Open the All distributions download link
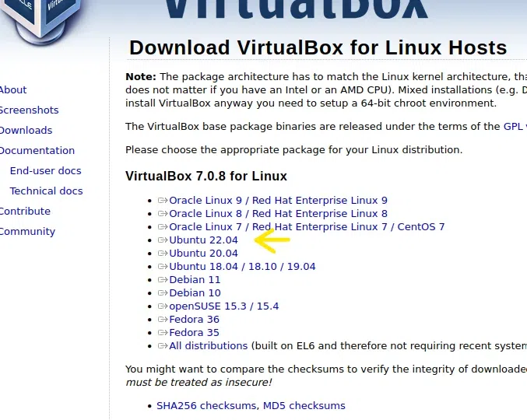Image resolution: width=527 pixels, height=420 pixels. coord(209,346)
